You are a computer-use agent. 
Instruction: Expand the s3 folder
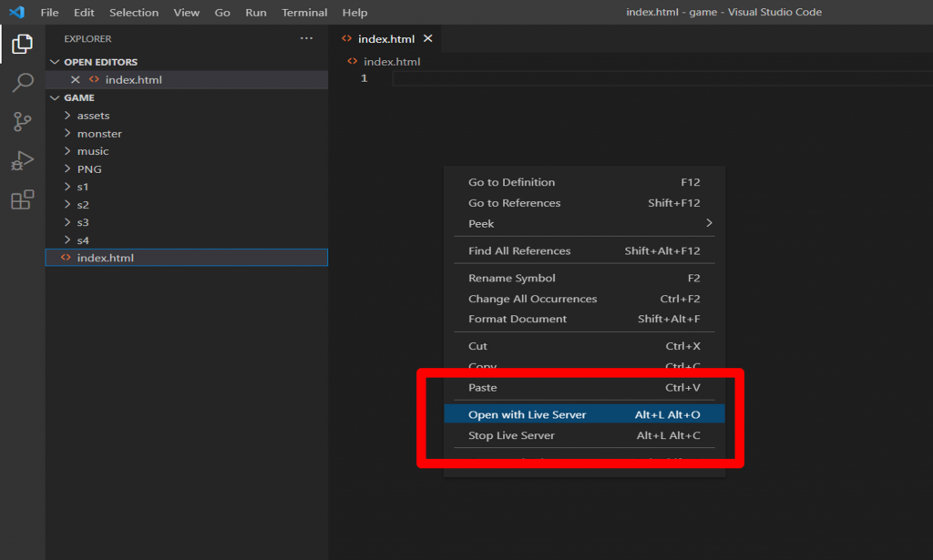67,222
